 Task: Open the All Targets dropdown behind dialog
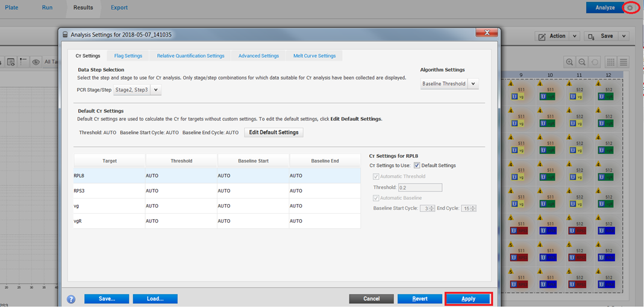click(x=51, y=62)
